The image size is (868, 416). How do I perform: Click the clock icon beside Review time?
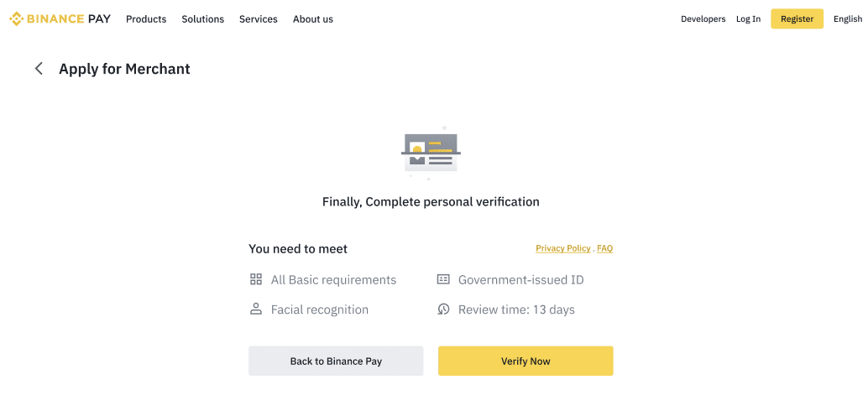click(x=443, y=309)
